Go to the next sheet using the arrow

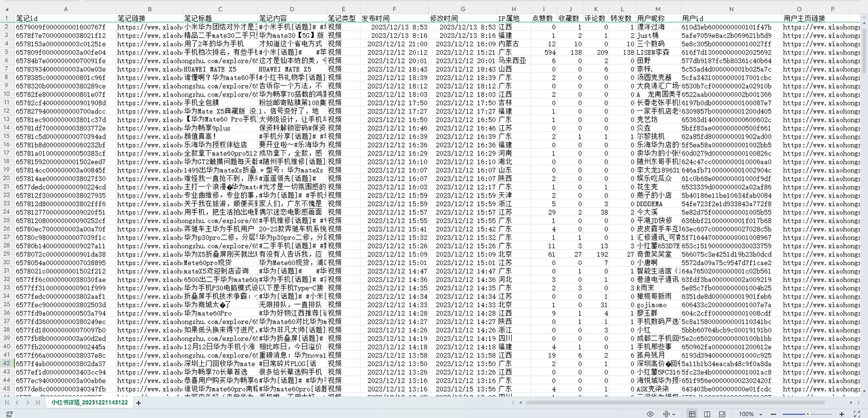(x=27, y=402)
